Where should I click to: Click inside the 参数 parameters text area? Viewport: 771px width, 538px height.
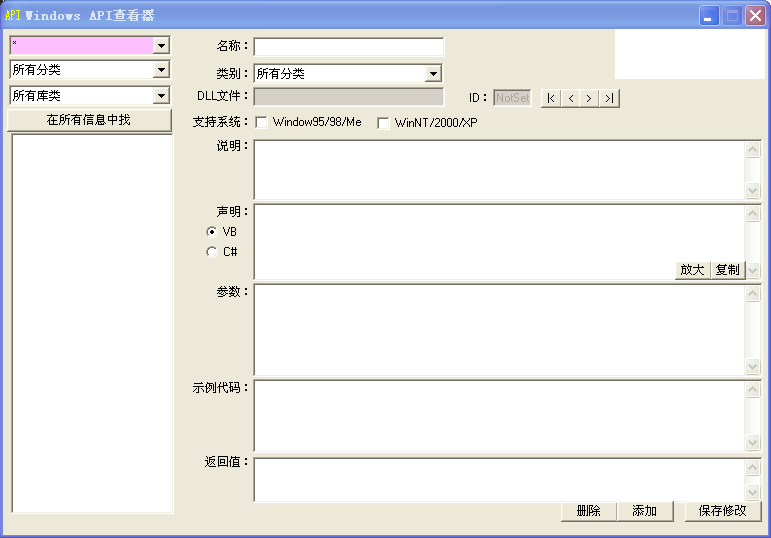tap(499, 330)
